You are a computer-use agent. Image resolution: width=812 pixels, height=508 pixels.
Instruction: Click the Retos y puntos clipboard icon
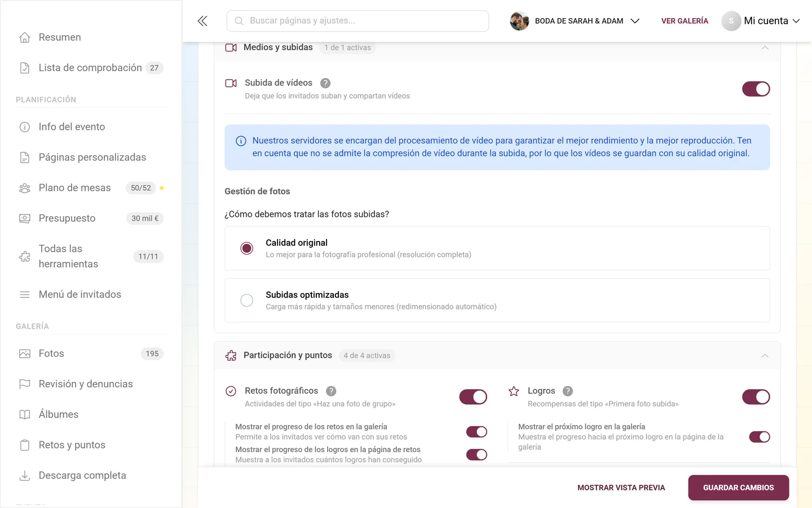25,445
